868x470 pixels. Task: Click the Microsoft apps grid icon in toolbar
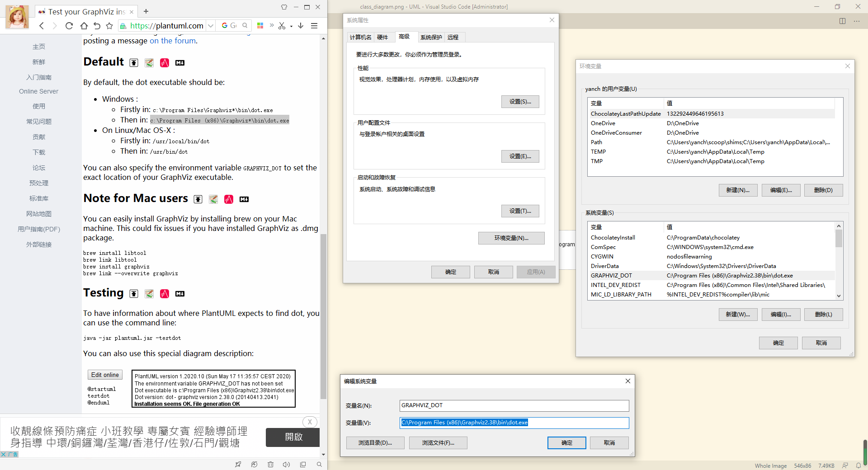(x=260, y=26)
